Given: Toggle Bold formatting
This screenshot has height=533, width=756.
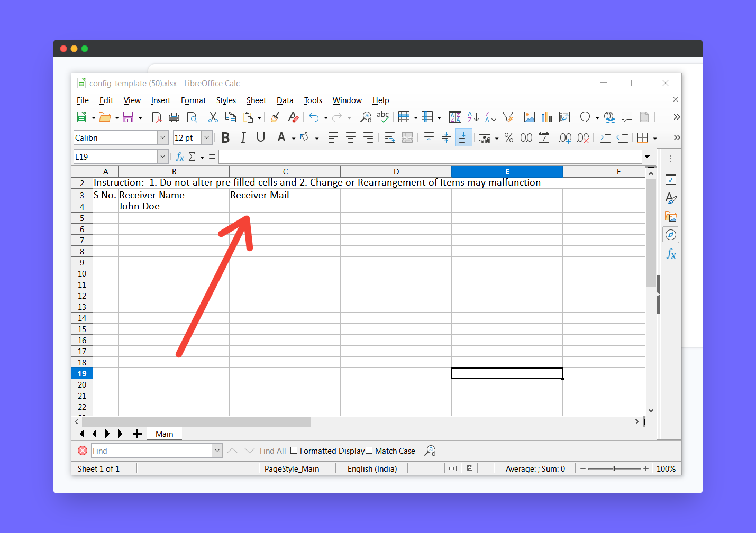Looking at the screenshot, I should (x=225, y=137).
